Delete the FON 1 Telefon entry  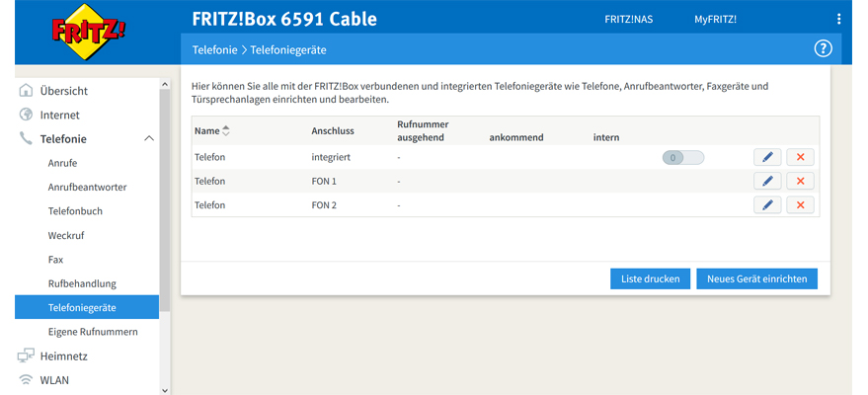pyautogui.click(x=800, y=181)
